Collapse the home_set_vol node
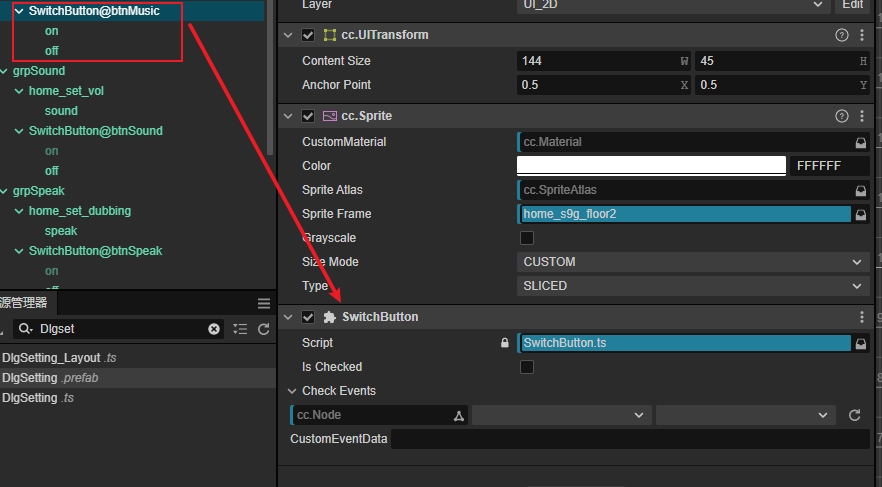The width and height of the screenshot is (882, 487). 19,91
